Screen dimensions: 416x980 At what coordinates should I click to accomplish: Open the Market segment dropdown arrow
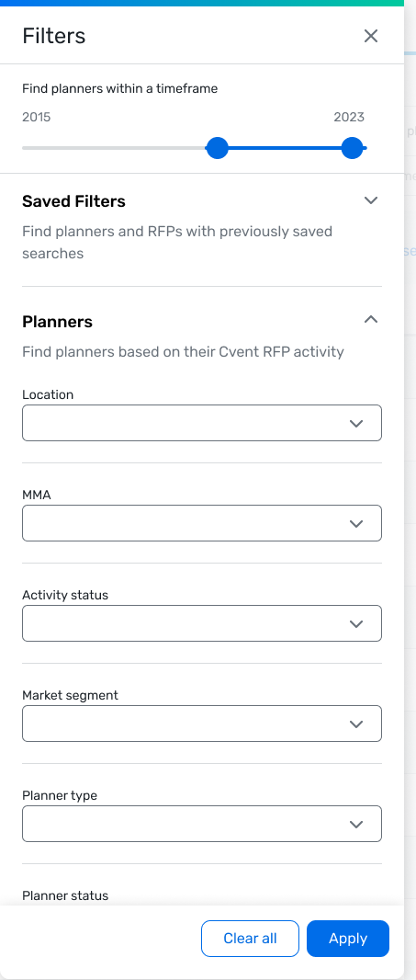(356, 724)
